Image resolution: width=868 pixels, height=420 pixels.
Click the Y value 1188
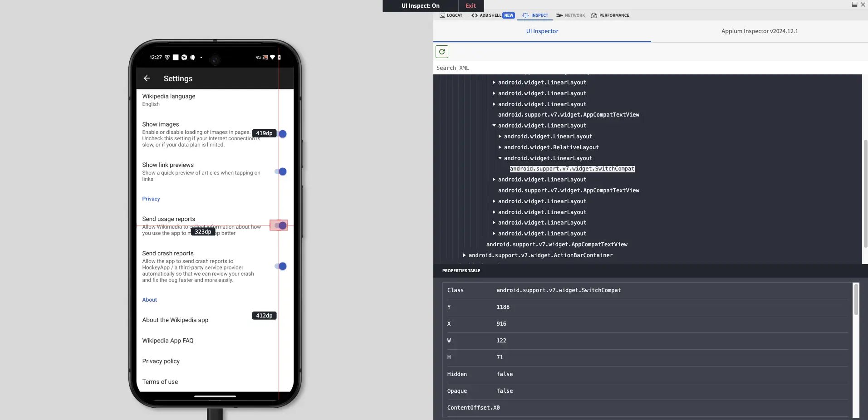click(503, 307)
